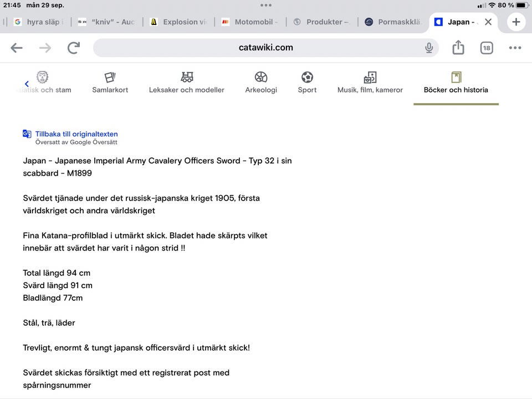Switch to the Motomobil tab
532x399 pixels.
point(250,22)
